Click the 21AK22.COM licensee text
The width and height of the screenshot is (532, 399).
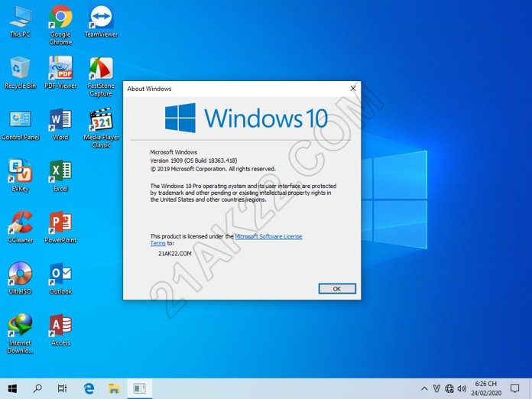click(x=175, y=254)
